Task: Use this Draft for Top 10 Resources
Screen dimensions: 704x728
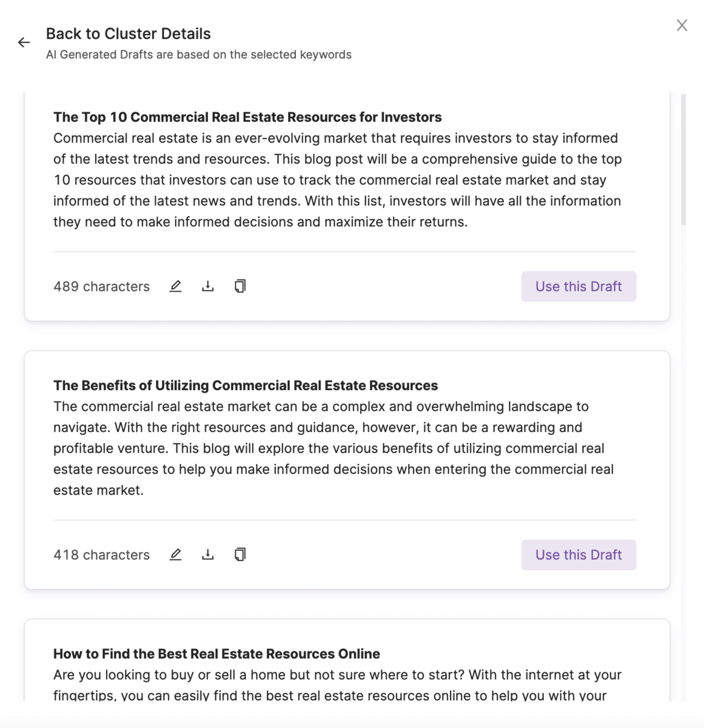Action: pos(578,286)
